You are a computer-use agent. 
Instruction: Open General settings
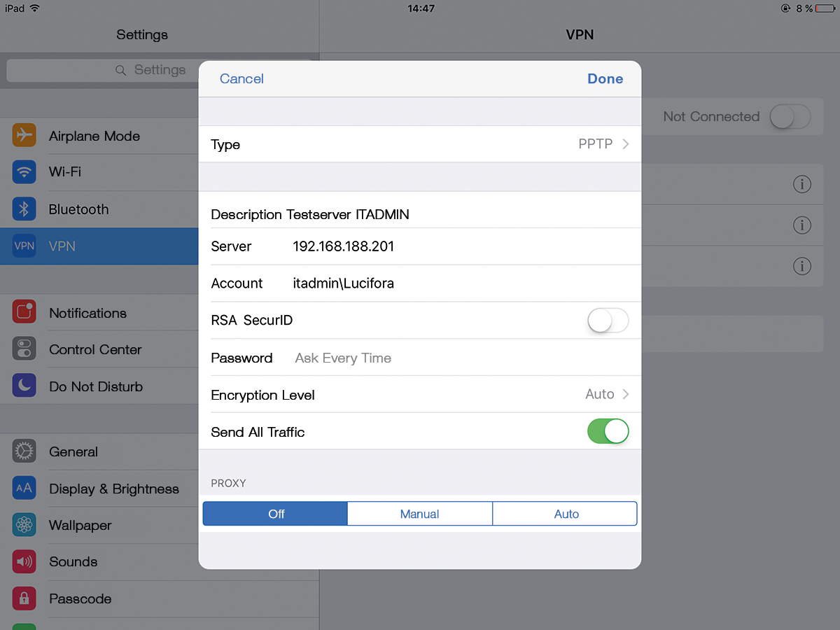tap(73, 451)
